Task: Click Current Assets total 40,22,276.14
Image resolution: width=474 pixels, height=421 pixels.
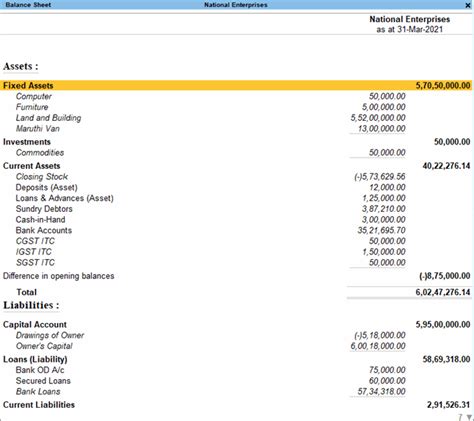Action: tap(446, 166)
